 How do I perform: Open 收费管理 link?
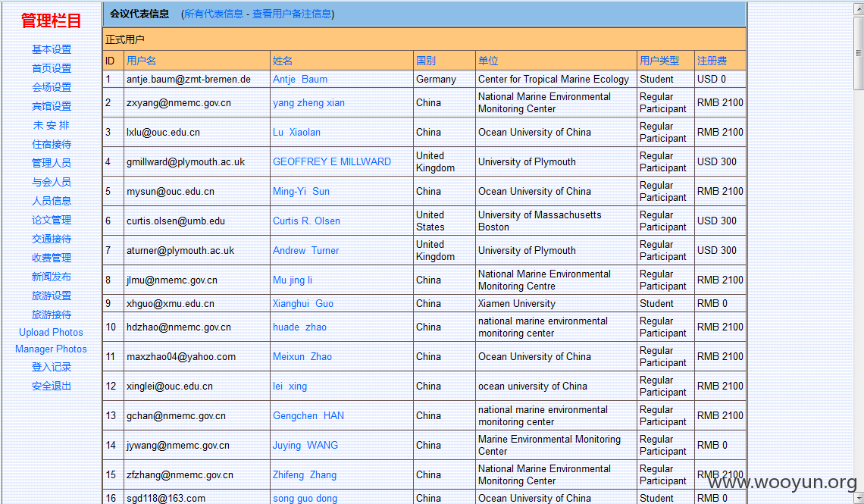52,258
